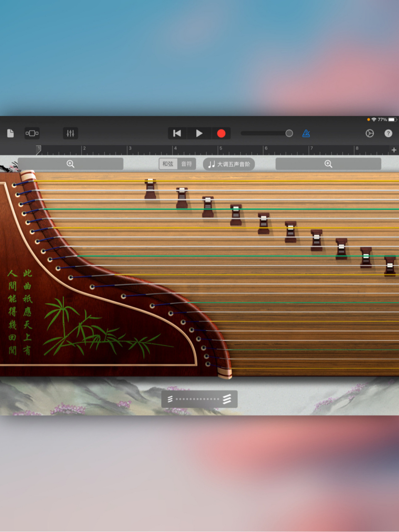This screenshot has height=532, width=399.
Task: Toggle the metronome
Action: tap(306, 133)
